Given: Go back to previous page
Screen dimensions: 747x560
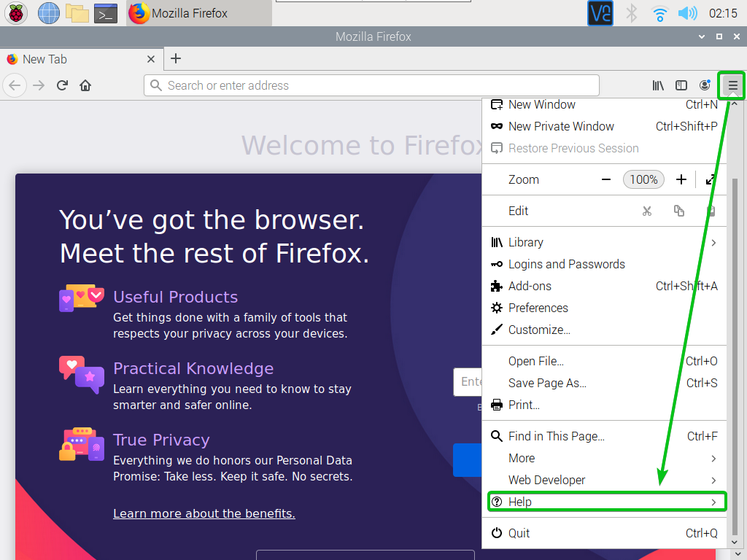Looking at the screenshot, I should point(15,85).
